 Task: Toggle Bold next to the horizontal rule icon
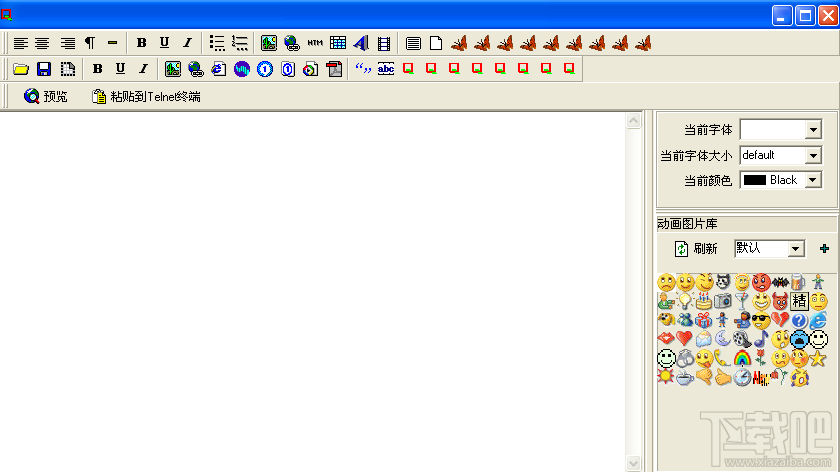[x=141, y=43]
